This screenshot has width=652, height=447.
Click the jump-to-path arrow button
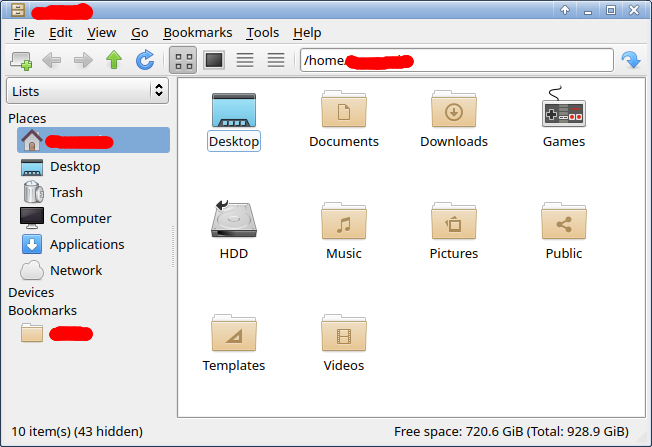click(630, 61)
